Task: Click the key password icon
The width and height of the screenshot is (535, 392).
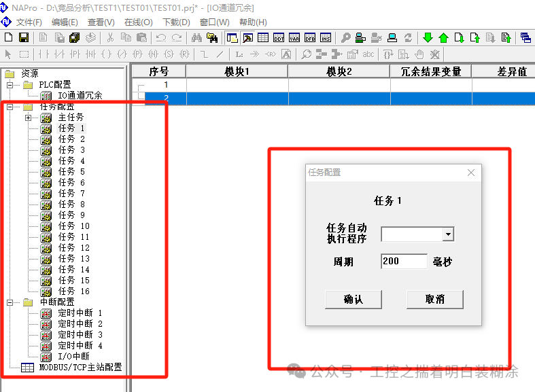Action: tap(345, 37)
